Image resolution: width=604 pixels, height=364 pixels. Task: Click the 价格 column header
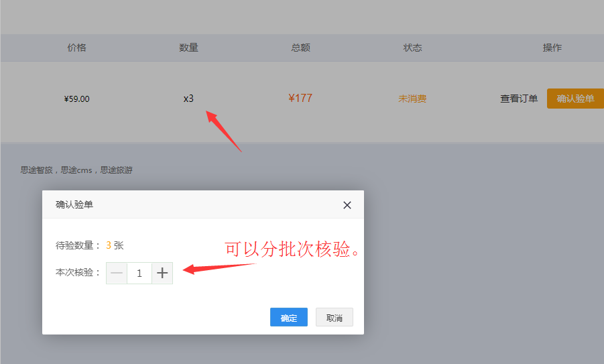[x=77, y=48]
